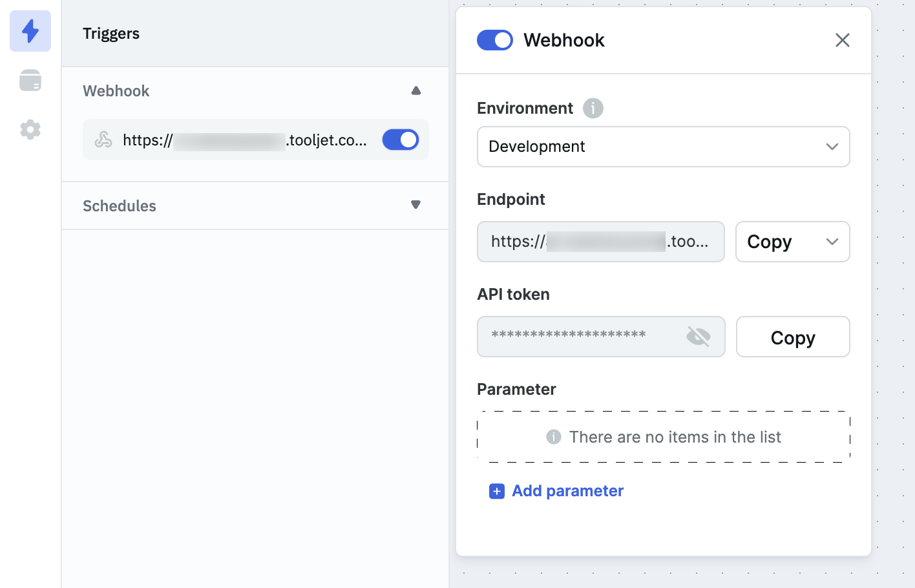Close the Webhook configuration panel

coord(842,40)
